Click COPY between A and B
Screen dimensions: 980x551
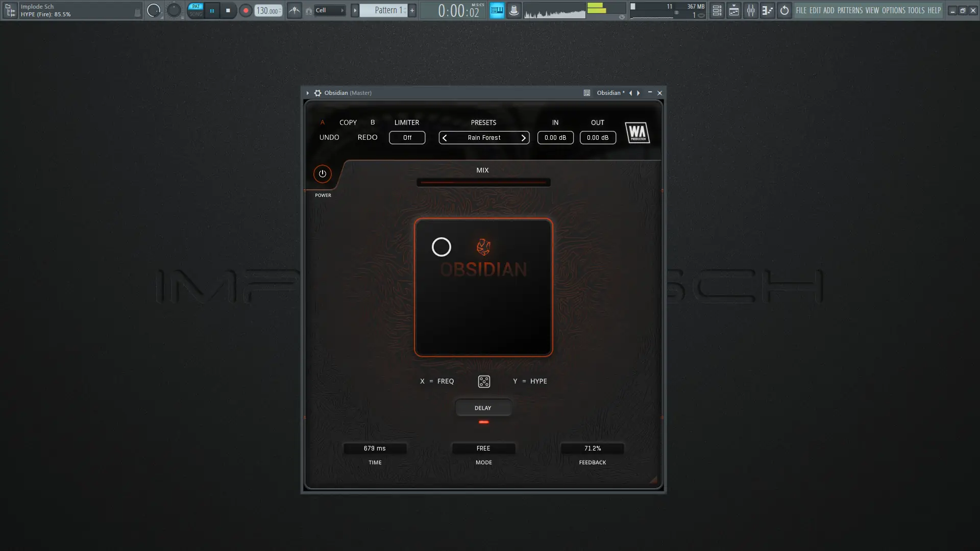[348, 122]
